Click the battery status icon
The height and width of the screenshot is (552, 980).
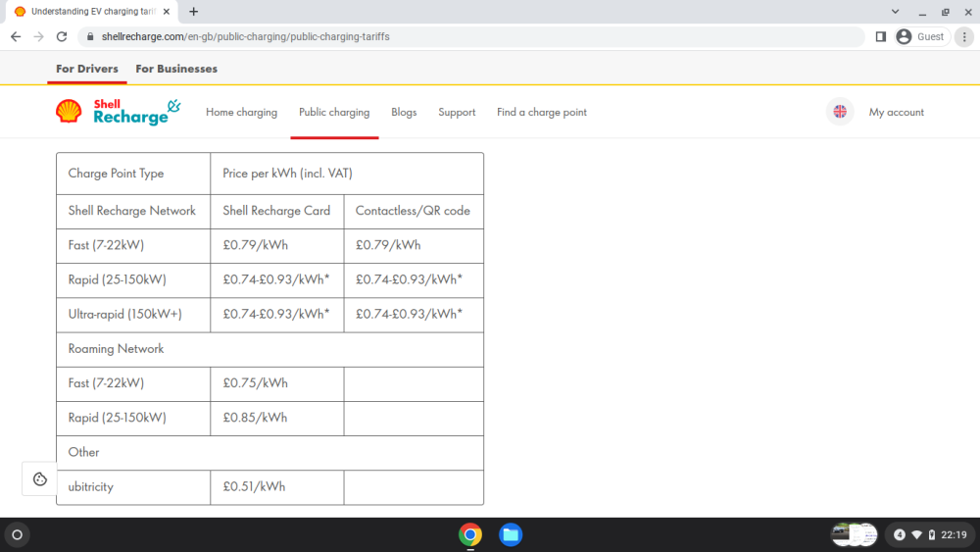coord(931,534)
